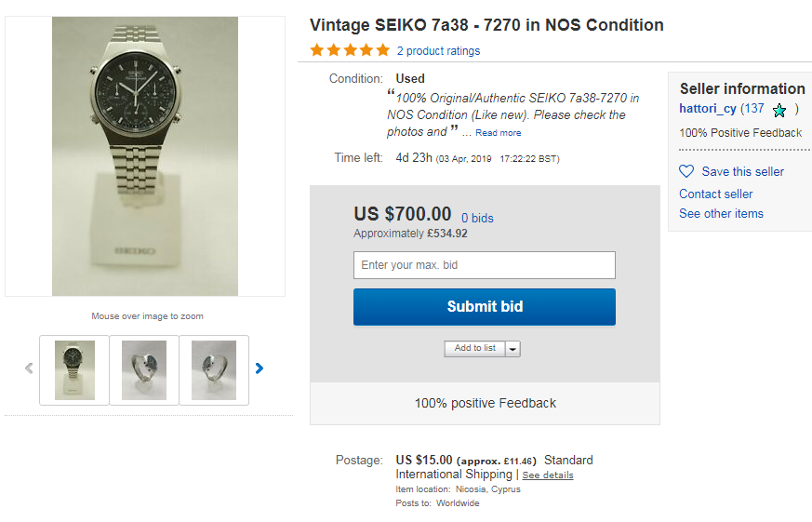Click the orange five-star rating icons
The height and width of the screenshot is (522, 812).
[350, 50]
